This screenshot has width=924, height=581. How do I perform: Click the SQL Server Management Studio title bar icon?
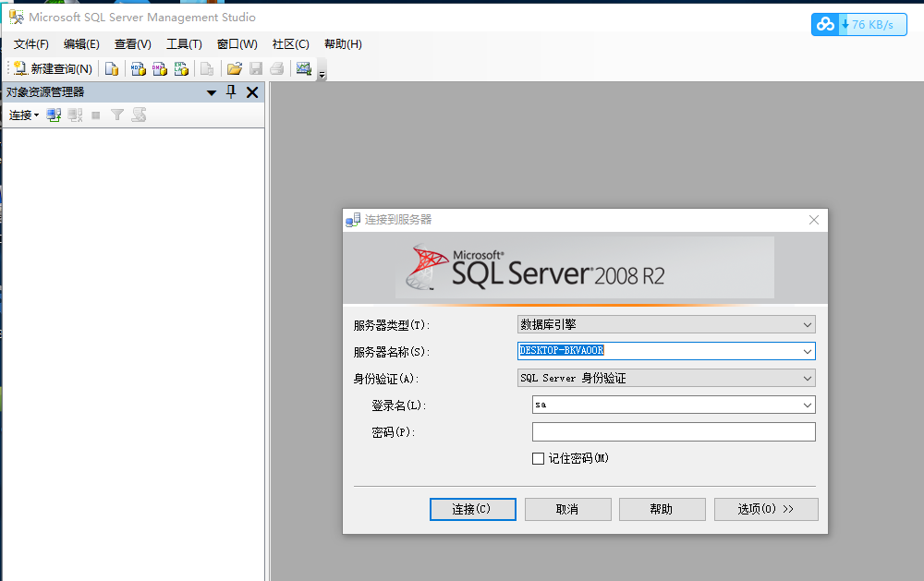(x=15, y=17)
